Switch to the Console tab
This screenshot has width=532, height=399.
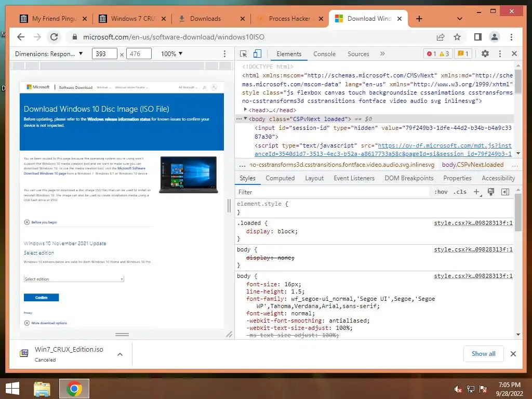coord(324,54)
